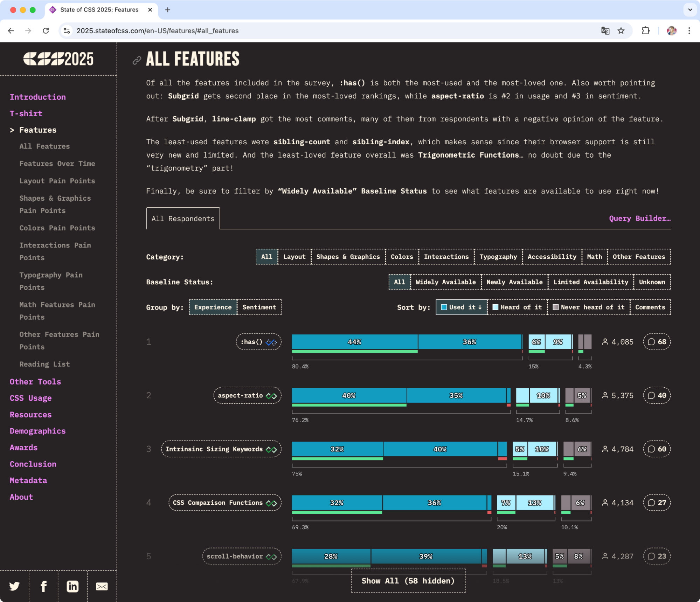Image resolution: width=700 pixels, height=602 pixels.
Task: Sort by Heard of it
Action: 517,307
